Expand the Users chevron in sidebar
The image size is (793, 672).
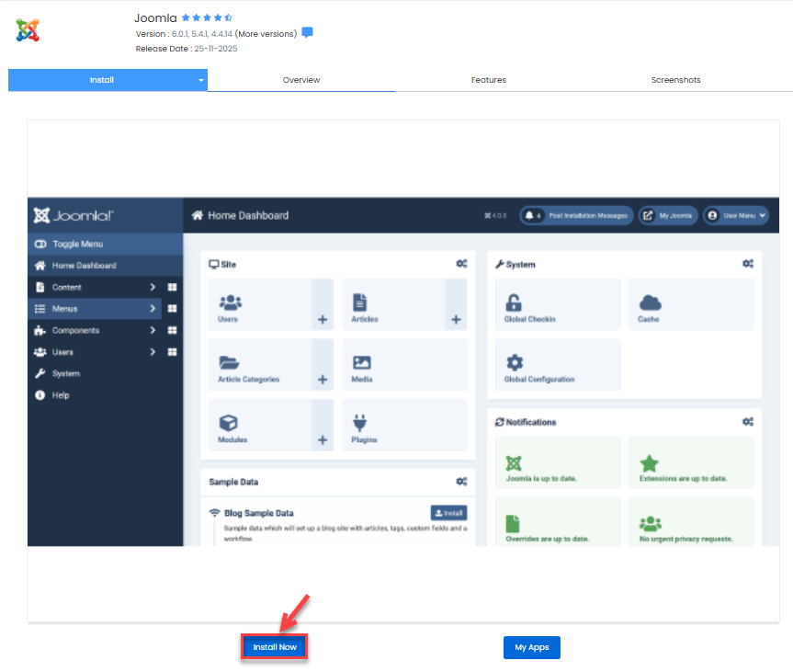click(x=153, y=352)
